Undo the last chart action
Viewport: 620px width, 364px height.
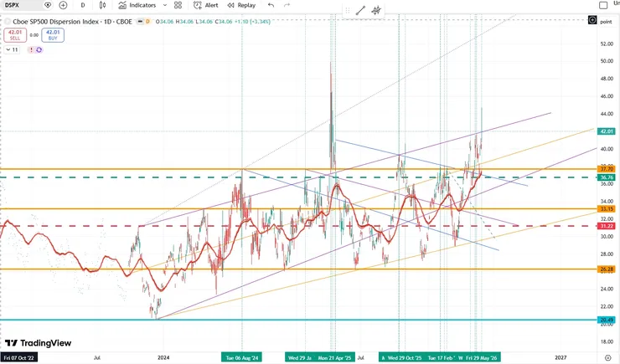[x=271, y=5]
